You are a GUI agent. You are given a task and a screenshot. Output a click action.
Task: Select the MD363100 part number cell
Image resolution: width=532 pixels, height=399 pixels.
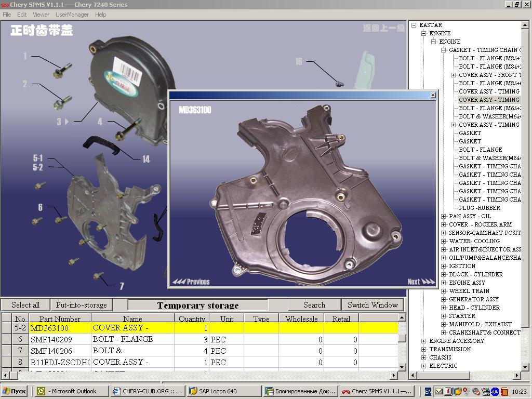coord(60,328)
